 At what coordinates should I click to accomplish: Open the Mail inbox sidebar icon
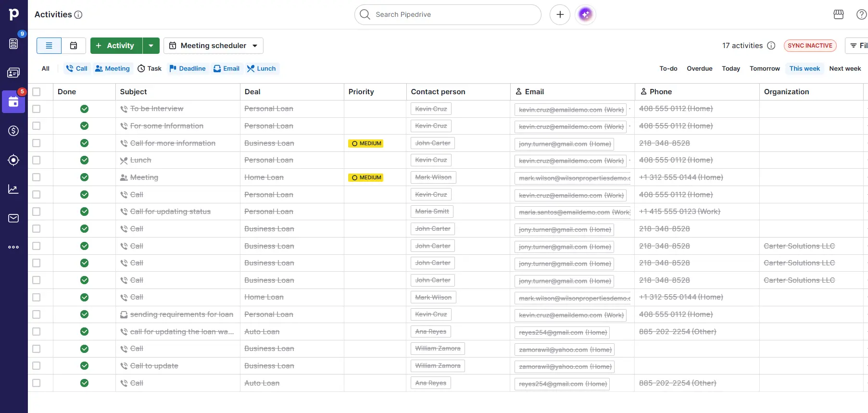(x=13, y=218)
